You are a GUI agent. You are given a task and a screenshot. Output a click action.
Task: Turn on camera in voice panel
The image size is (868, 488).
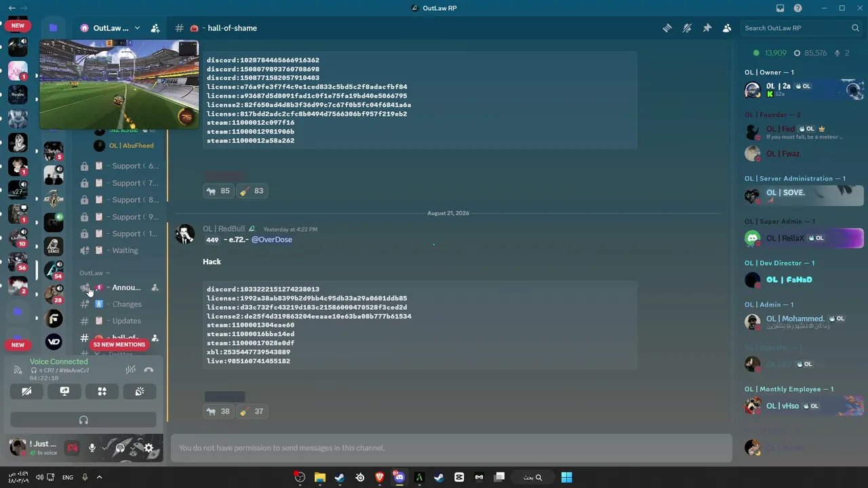[x=26, y=391]
